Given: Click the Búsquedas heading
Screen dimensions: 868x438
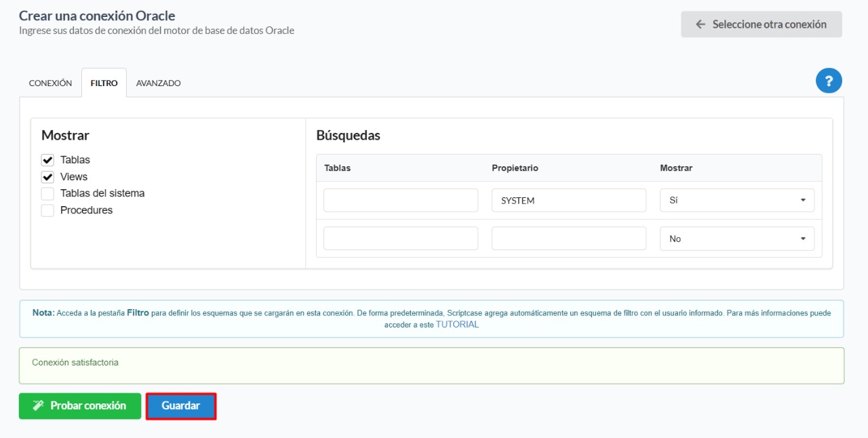Looking at the screenshot, I should point(349,136).
